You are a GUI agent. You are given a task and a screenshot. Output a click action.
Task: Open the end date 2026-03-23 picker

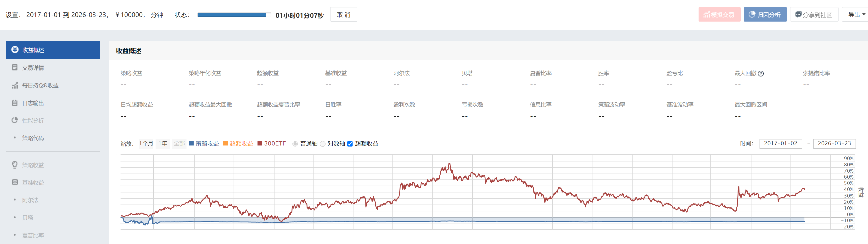pos(834,143)
